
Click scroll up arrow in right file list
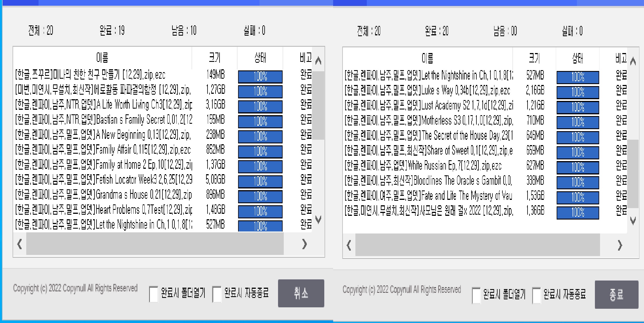(633, 61)
